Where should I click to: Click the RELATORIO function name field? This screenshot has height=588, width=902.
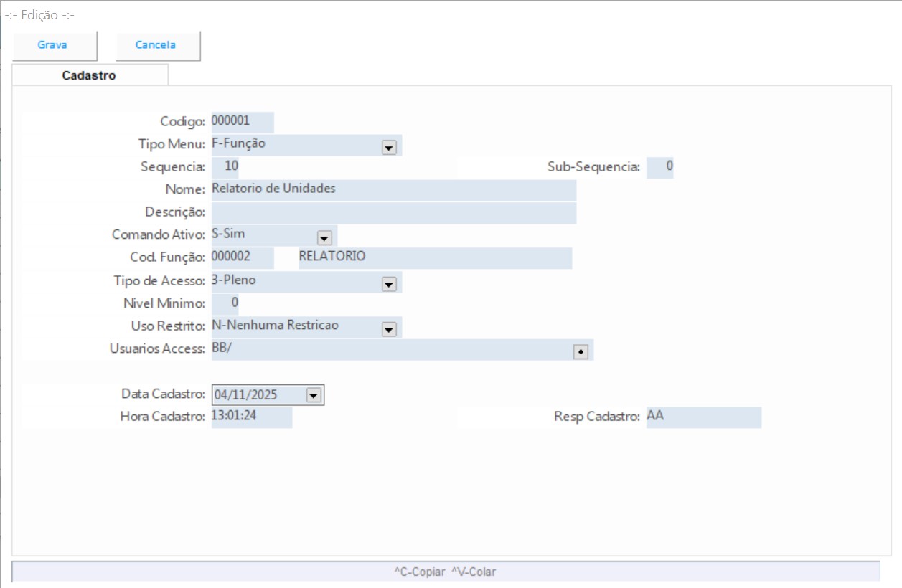435,257
